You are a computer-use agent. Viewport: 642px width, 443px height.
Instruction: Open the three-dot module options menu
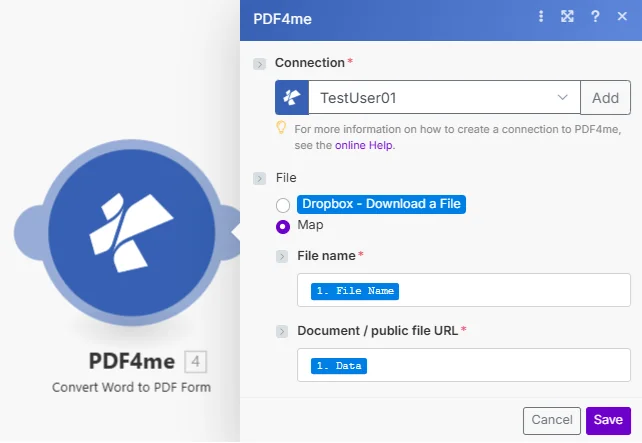[x=541, y=16]
